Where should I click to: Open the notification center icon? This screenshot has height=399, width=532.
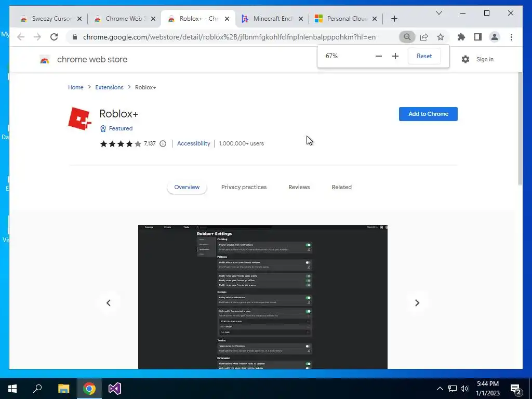516,389
